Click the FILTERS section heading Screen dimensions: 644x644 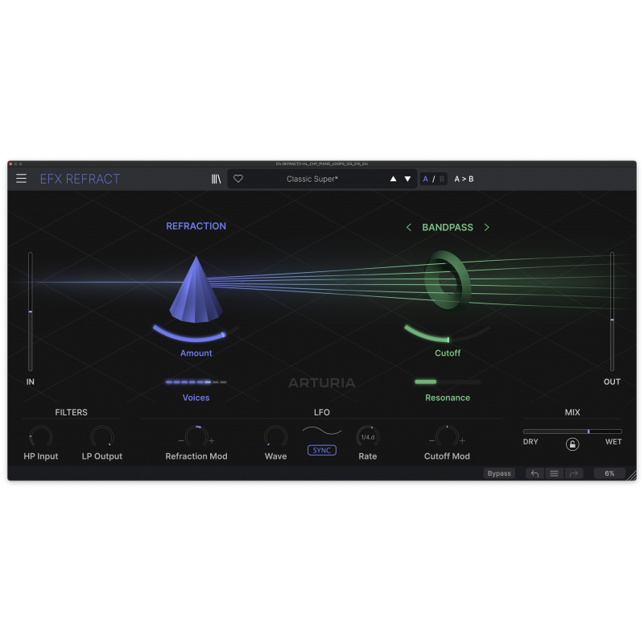(x=71, y=412)
